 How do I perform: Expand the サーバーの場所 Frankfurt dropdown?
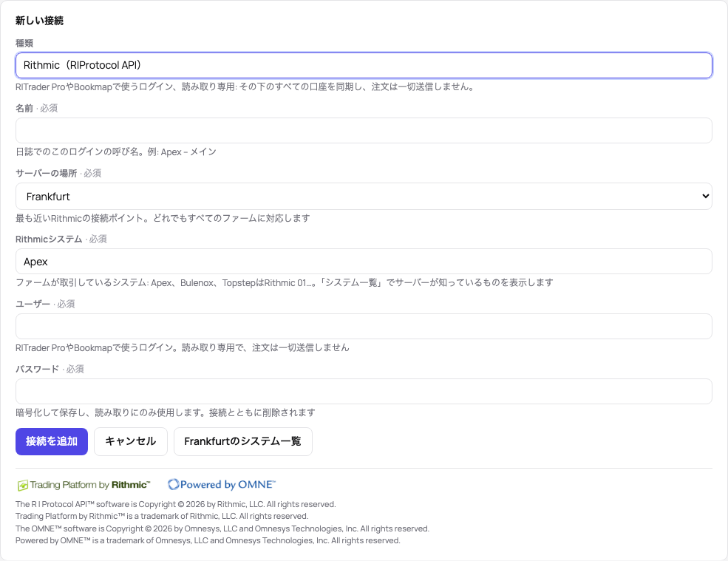pos(364,197)
